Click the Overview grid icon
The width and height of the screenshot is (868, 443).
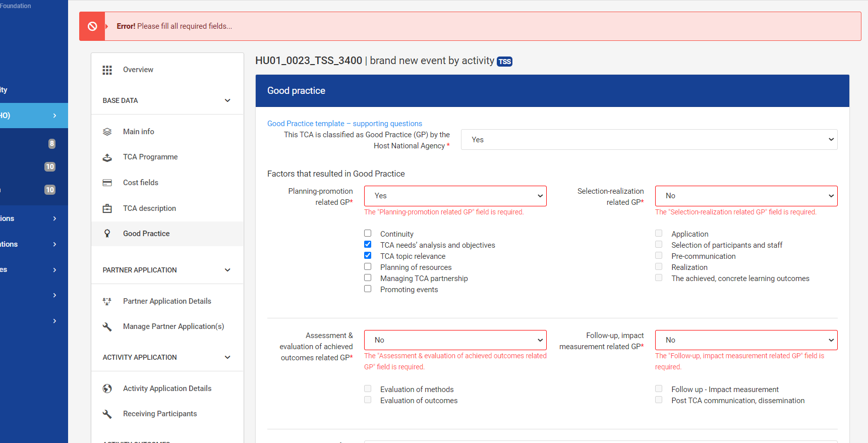click(x=107, y=70)
